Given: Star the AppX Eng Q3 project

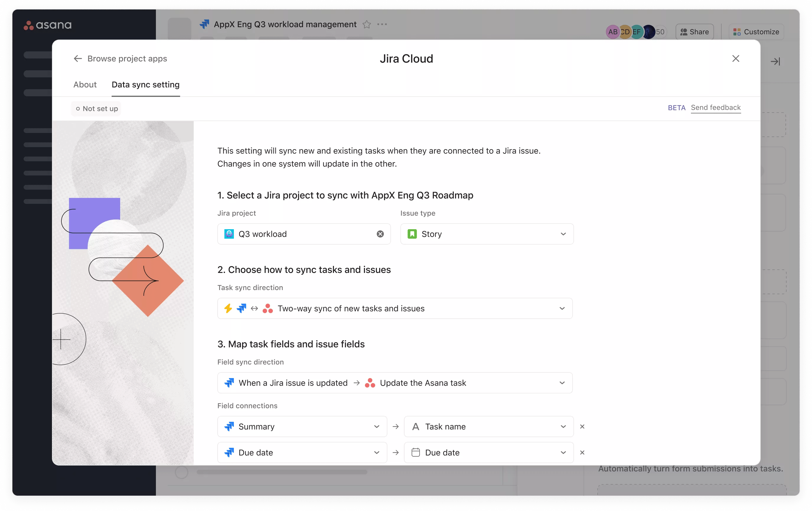Looking at the screenshot, I should click(x=366, y=24).
